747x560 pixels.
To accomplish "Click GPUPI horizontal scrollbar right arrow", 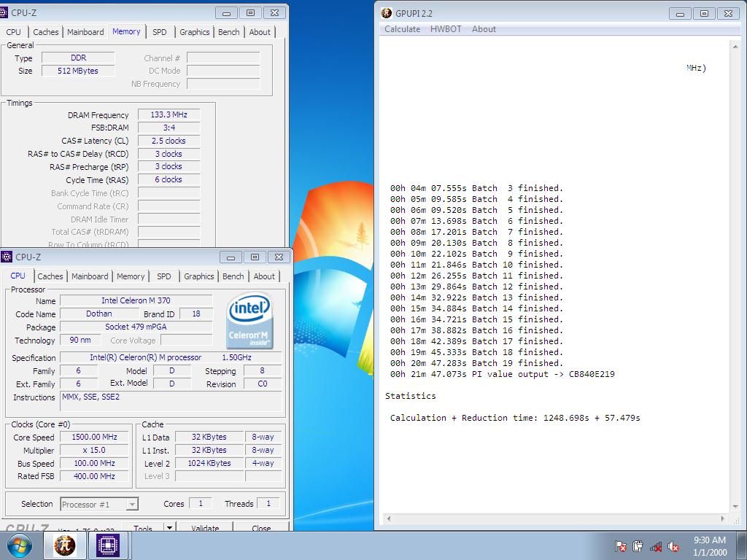I will (723, 518).
